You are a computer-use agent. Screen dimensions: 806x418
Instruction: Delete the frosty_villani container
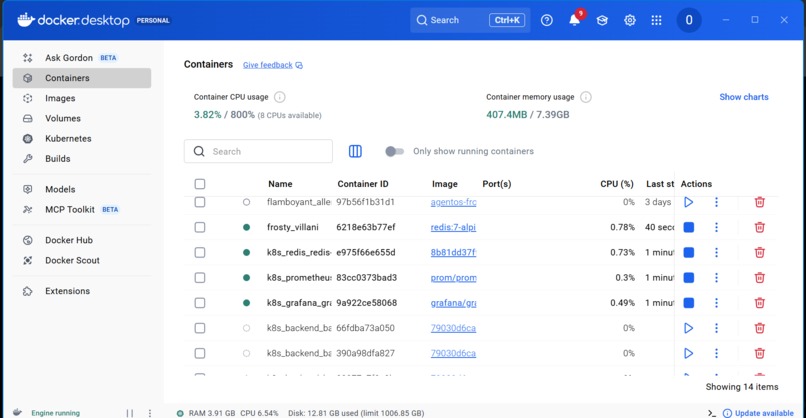point(759,227)
